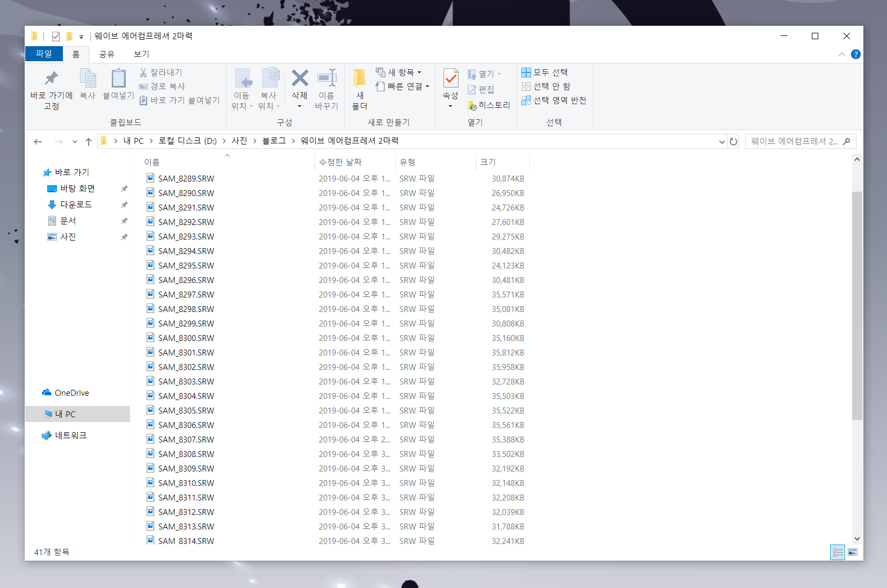887x588 pixels.
Task: Click the 붙여넣기 paste icon
Action: pyautogui.click(x=119, y=78)
